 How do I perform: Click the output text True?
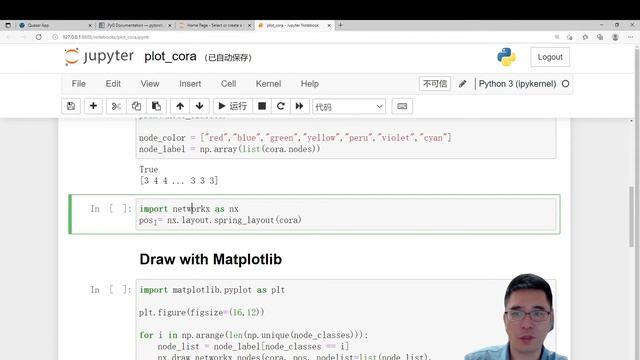(x=149, y=169)
